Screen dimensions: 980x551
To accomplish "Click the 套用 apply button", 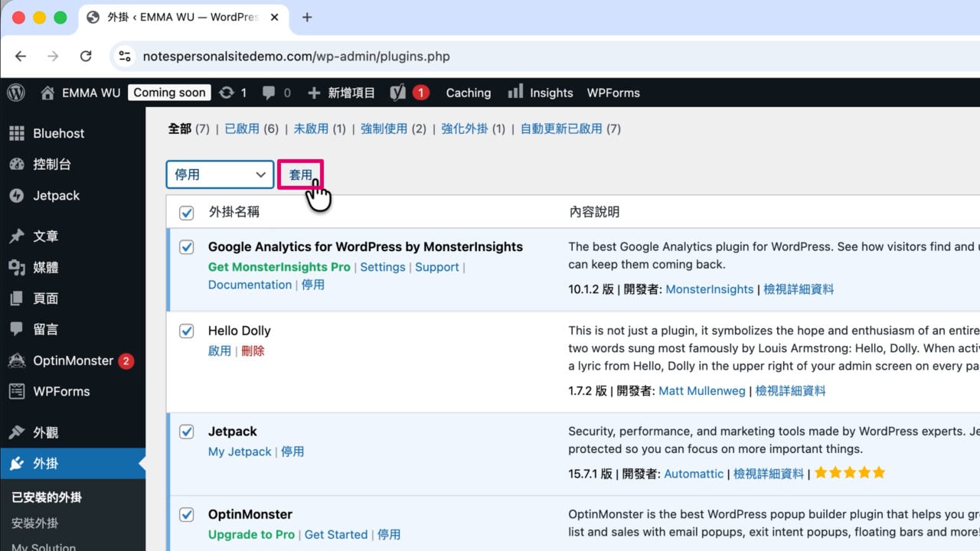I will click(301, 174).
